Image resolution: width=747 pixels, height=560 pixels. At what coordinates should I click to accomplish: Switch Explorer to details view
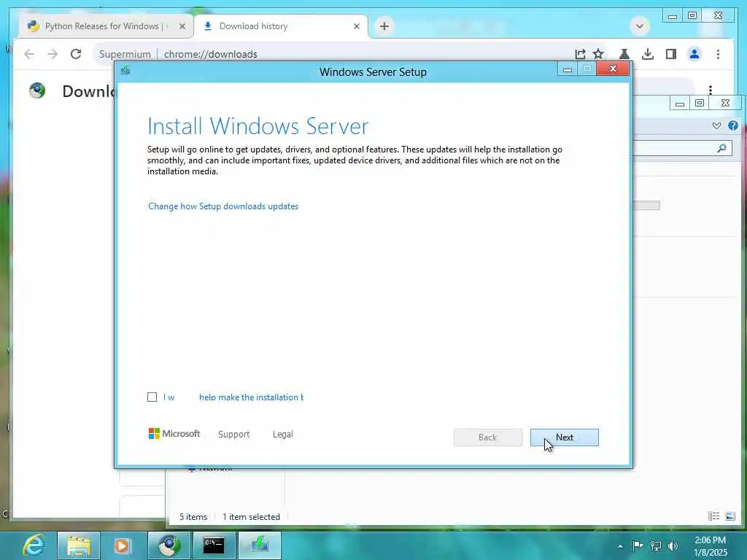click(x=713, y=516)
